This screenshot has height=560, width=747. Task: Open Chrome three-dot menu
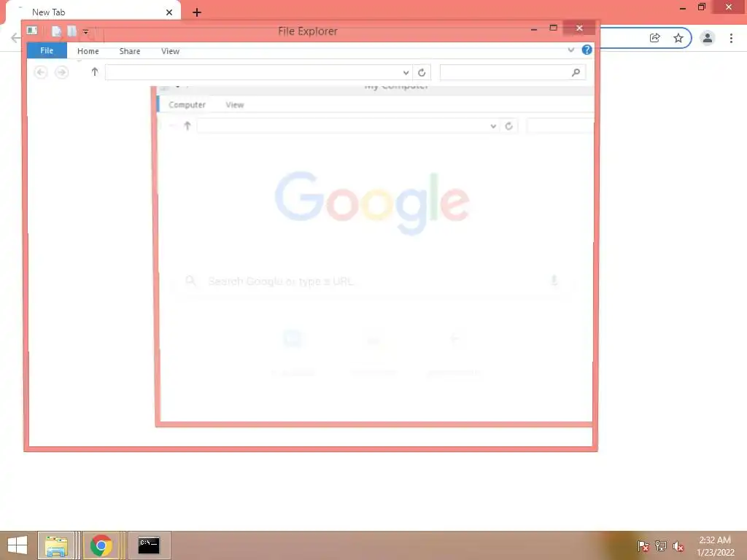(731, 38)
